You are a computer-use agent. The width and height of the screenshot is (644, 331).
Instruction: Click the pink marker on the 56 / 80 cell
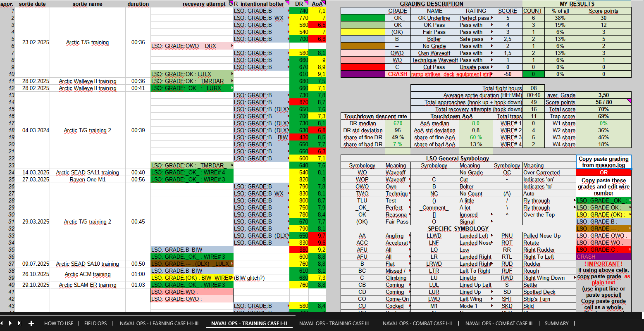coord(629,100)
